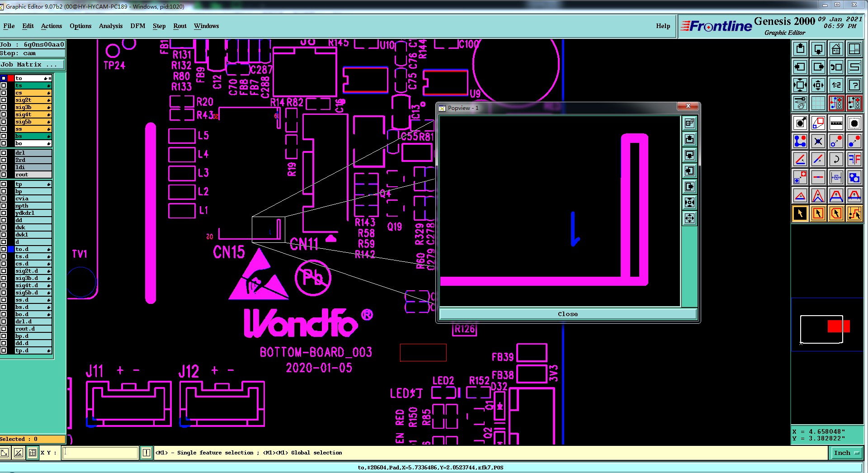Select the ydkdrl layer name
Screen dimensions: 868x473
[33, 213]
